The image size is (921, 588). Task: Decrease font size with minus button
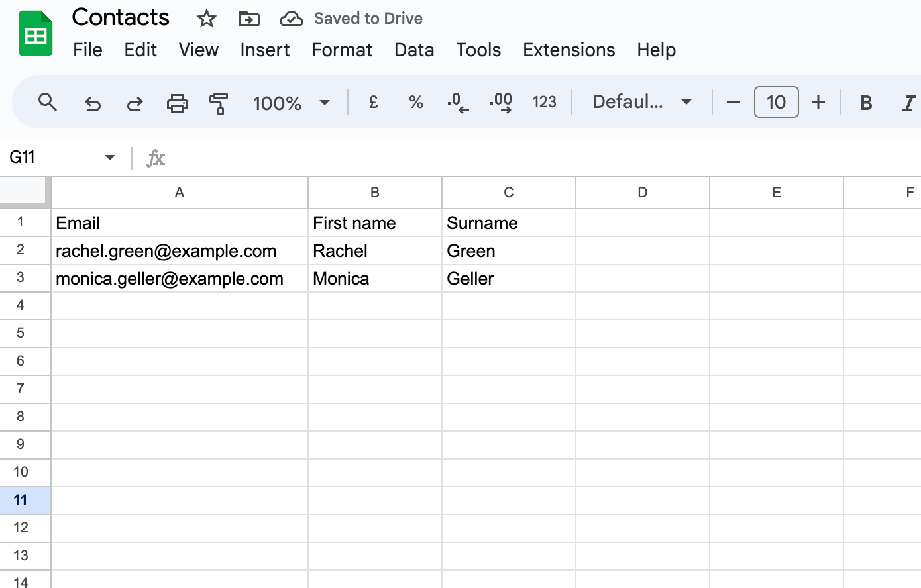733,102
